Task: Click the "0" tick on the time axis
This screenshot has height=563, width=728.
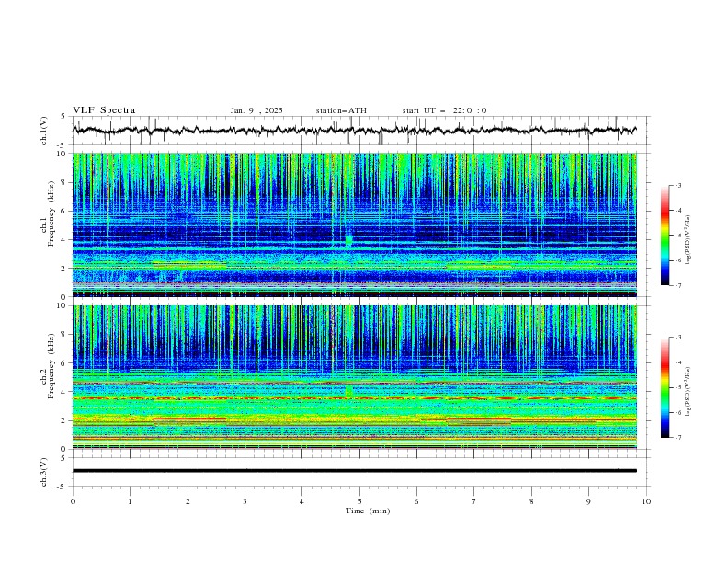Action: pos(73,501)
